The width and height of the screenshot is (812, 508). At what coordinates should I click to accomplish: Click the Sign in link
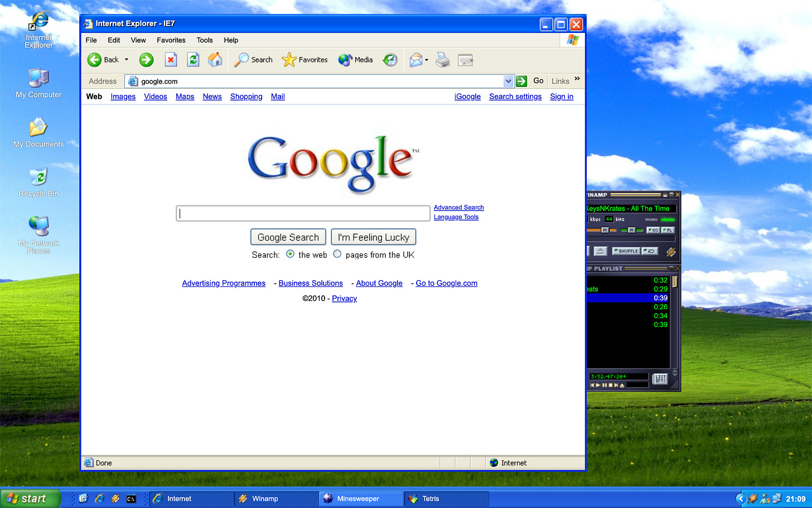562,97
